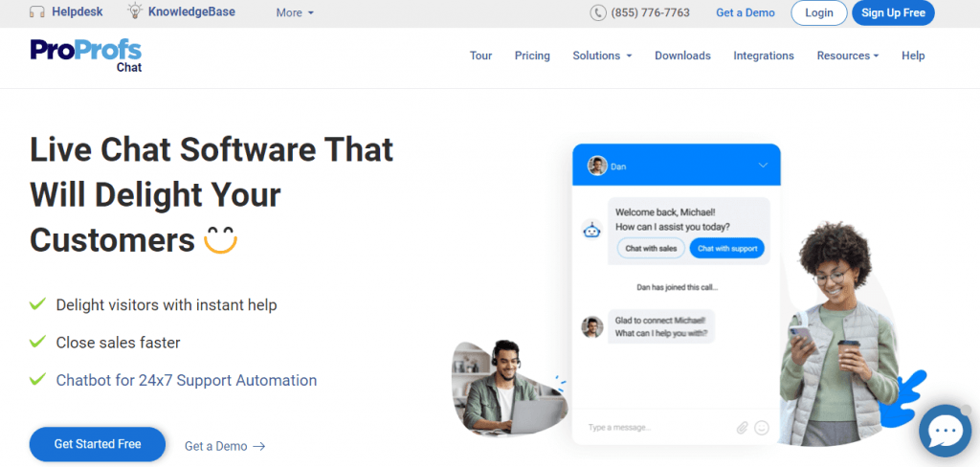
Task: Click Get a Demo beside Get Started Free
Action: [x=215, y=446]
